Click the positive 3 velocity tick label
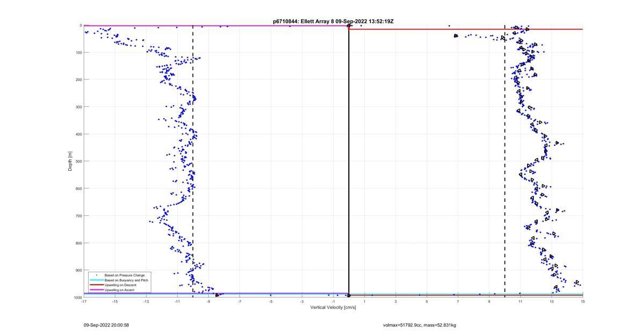The image size is (644, 334). tap(396, 301)
